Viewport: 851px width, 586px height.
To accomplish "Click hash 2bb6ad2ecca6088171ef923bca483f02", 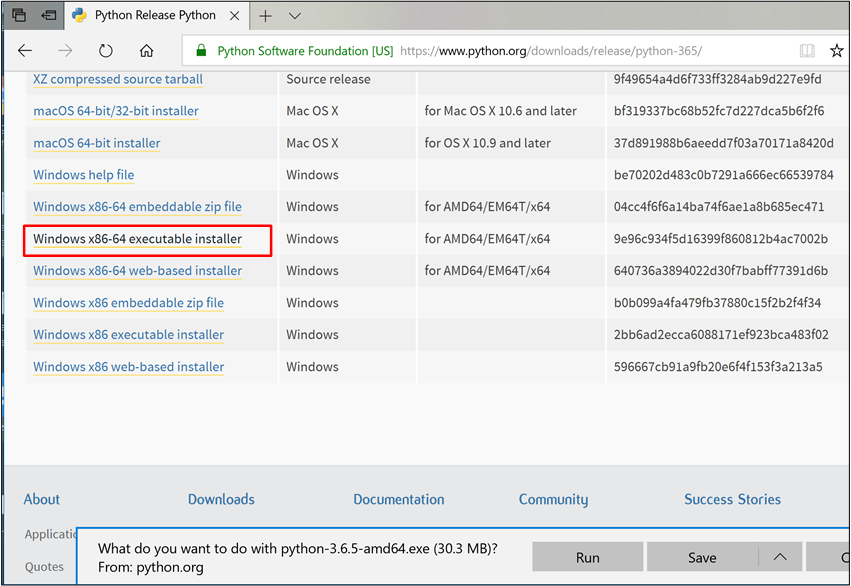I will click(721, 335).
